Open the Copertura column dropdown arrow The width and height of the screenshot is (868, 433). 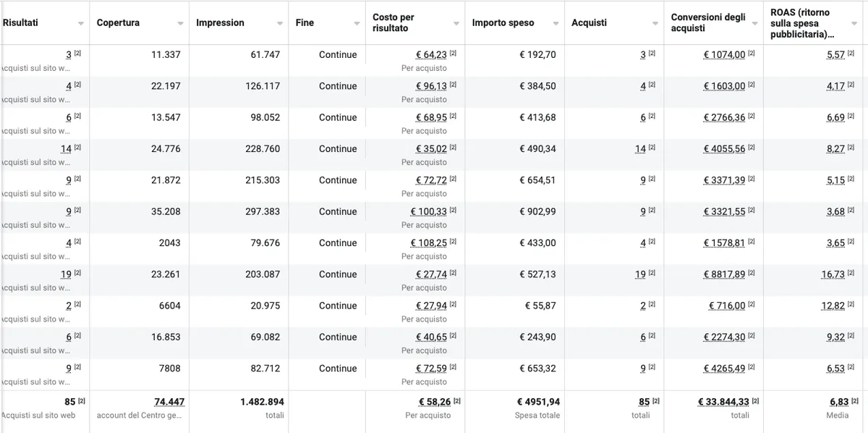pyautogui.click(x=180, y=24)
